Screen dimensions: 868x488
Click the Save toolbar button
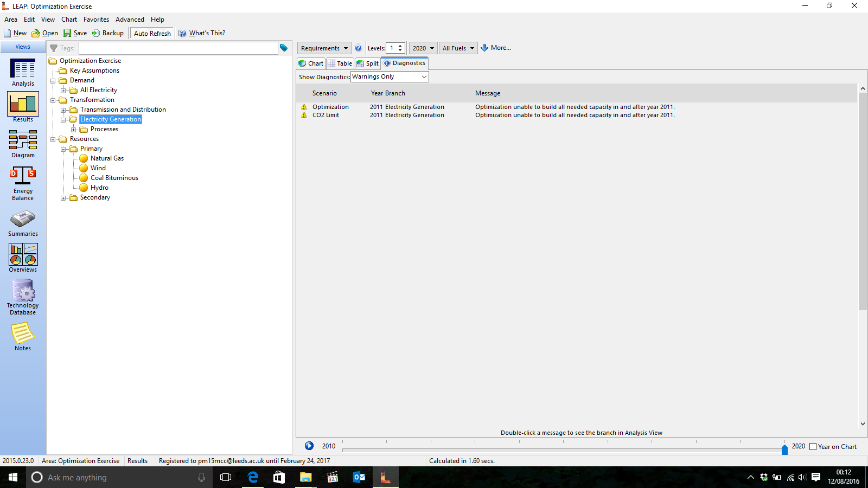click(75, 33)
